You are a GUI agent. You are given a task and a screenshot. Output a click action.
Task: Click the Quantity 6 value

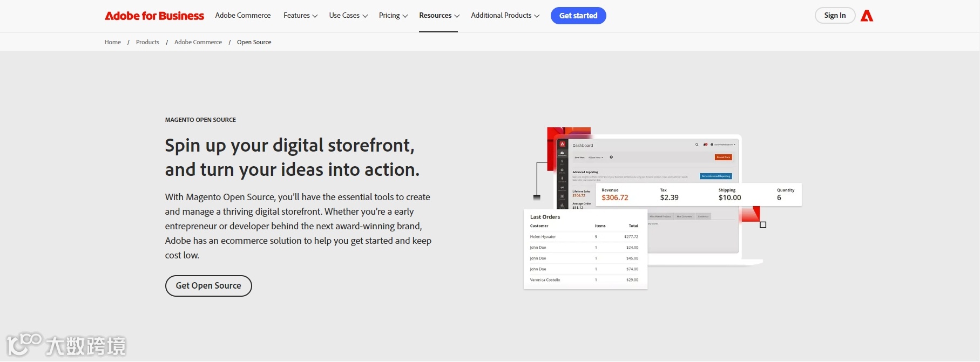(779, 197)
